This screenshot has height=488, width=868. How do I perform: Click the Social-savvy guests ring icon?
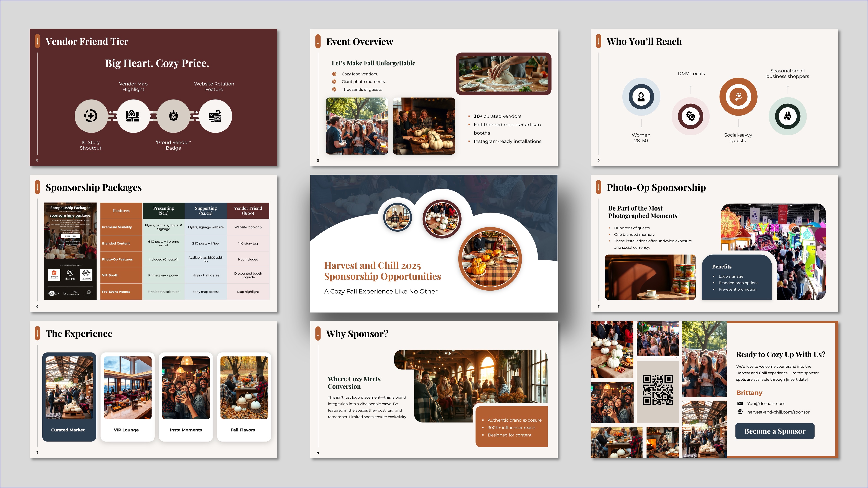738,97
